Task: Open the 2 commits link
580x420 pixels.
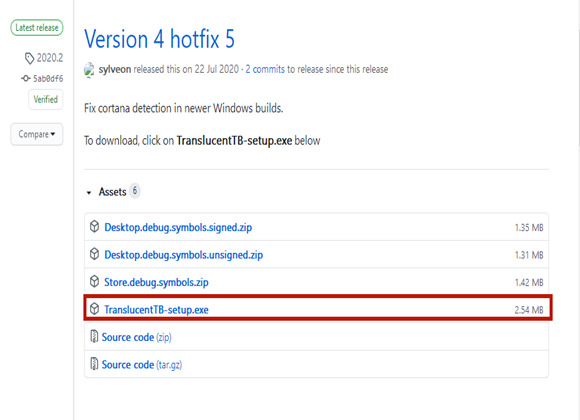Action: (265, 69)
